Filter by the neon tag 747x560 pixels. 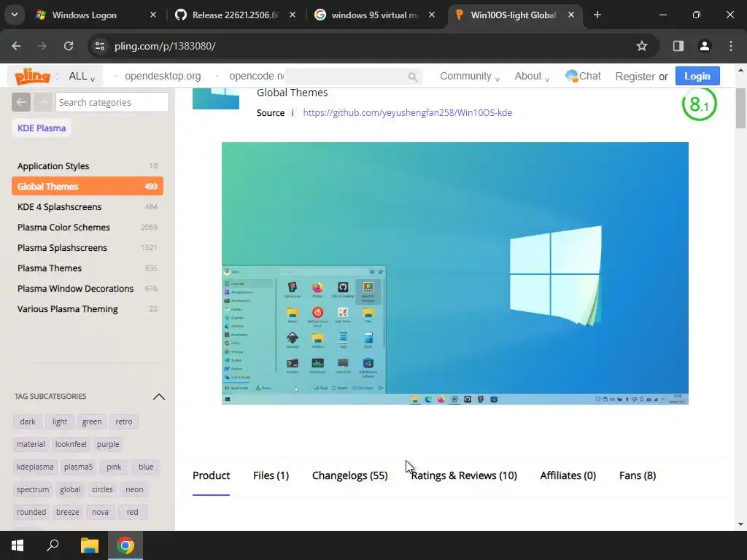(x=134, y=489)
